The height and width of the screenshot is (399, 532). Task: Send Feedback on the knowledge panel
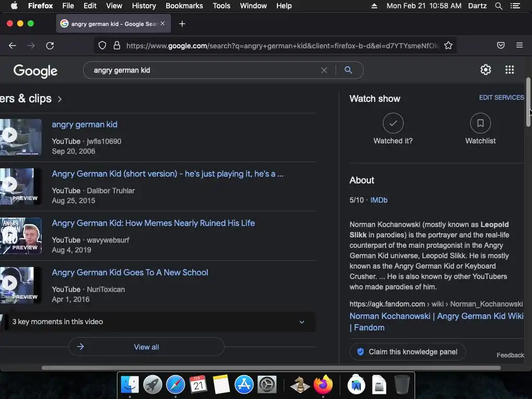click(x=510, y=355)
